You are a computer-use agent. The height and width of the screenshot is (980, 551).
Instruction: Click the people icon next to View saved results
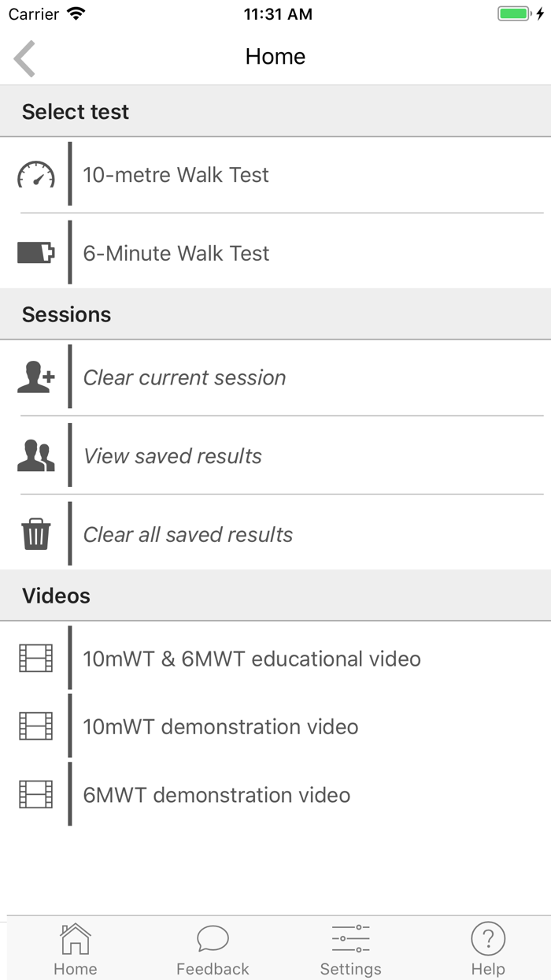(35, 455)
